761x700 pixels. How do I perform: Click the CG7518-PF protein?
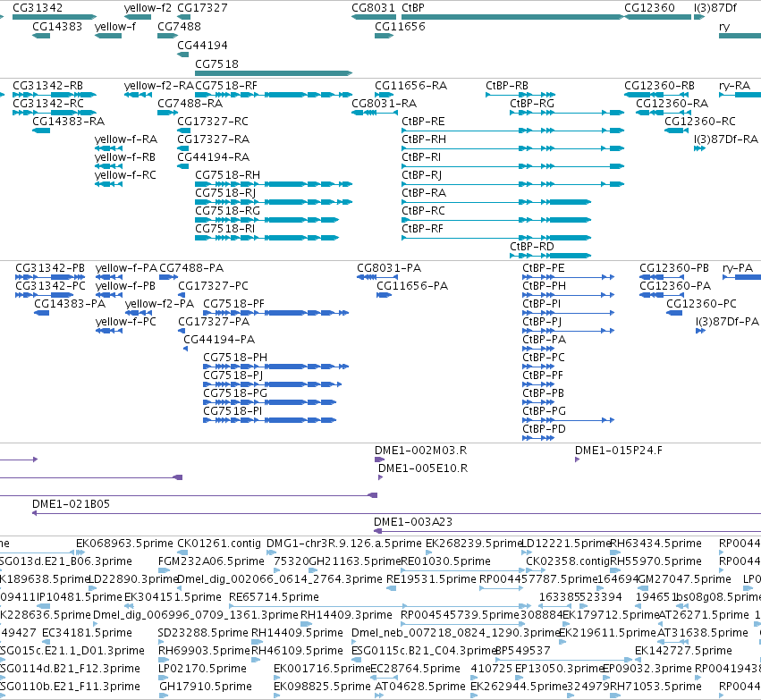pyautogui.click(x=275, y=313)
